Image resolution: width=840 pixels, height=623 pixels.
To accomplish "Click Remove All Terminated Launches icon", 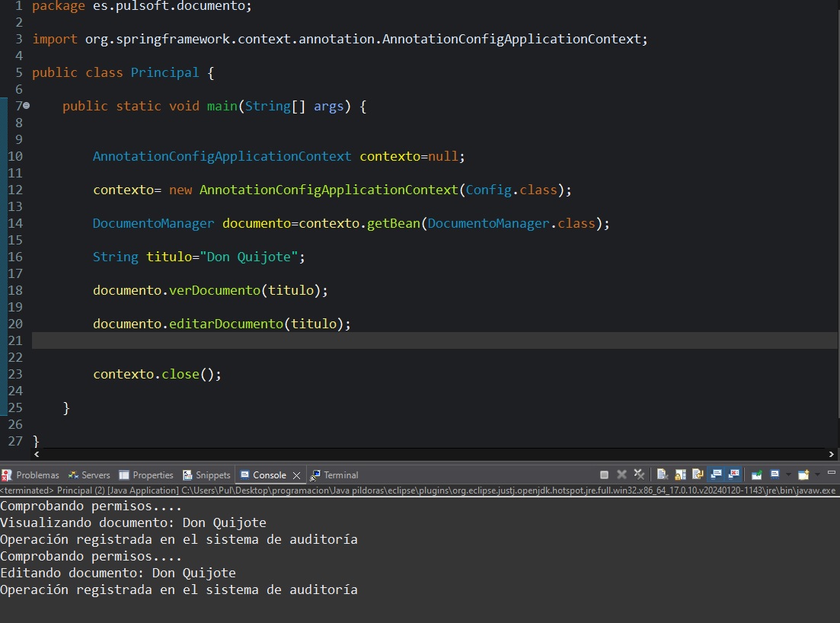I will (639, 474).
